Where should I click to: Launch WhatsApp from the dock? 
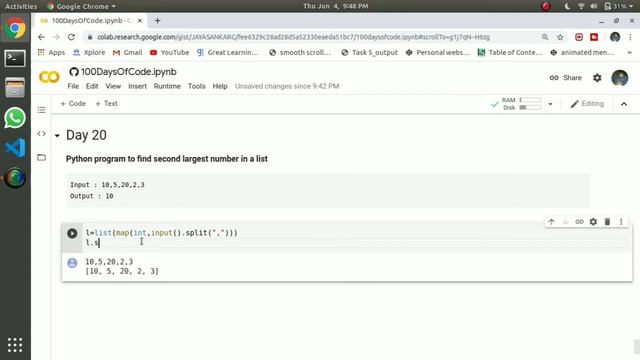coord(15,118)
